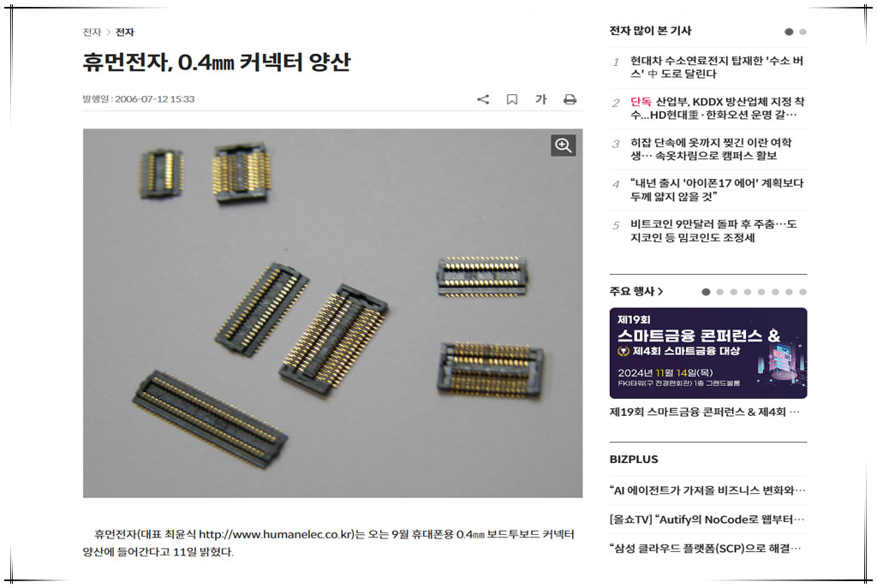Open the 삼성 클라우드 플랫폼(SCP) article
Viewport: 877px width, 588px height.
click(707, 549)
